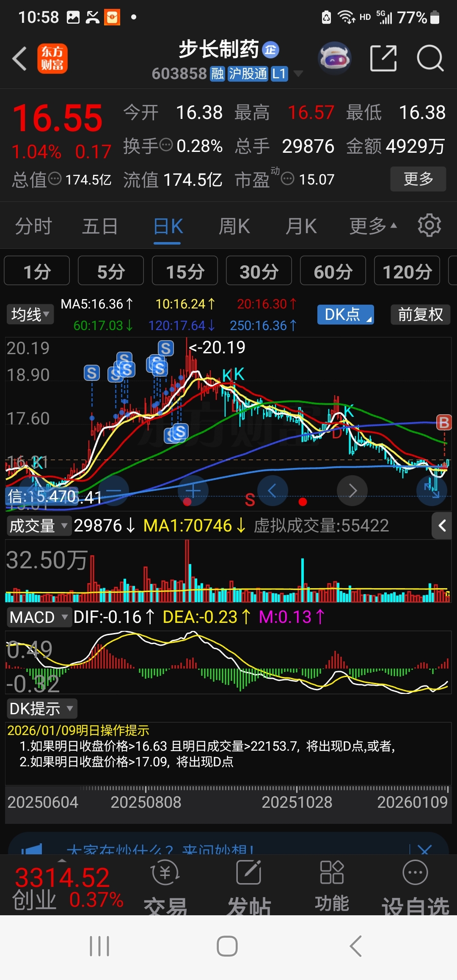Viewport: 457px width, 980px height.
Task: Select the 1分 period button
Action: point(37,271)
